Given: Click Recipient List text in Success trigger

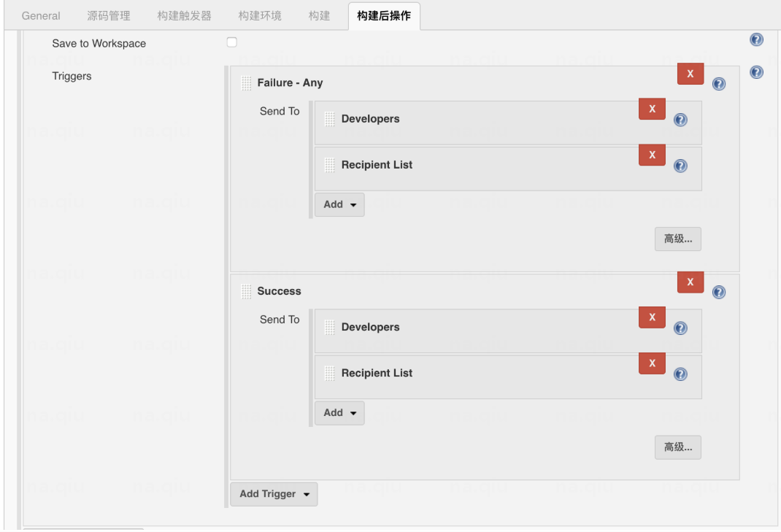Looking at the screenshot, I should click(377, 373).
